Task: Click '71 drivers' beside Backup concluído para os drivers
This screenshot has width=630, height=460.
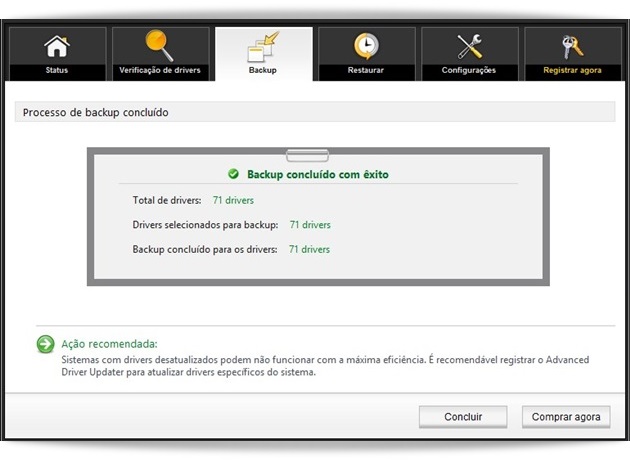Action: (309, 249)
